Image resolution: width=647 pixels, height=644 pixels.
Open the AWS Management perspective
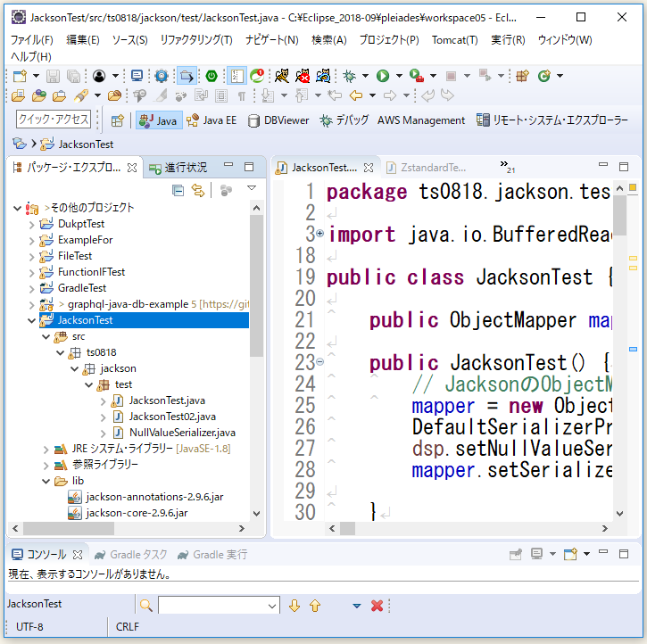point(421,120)
